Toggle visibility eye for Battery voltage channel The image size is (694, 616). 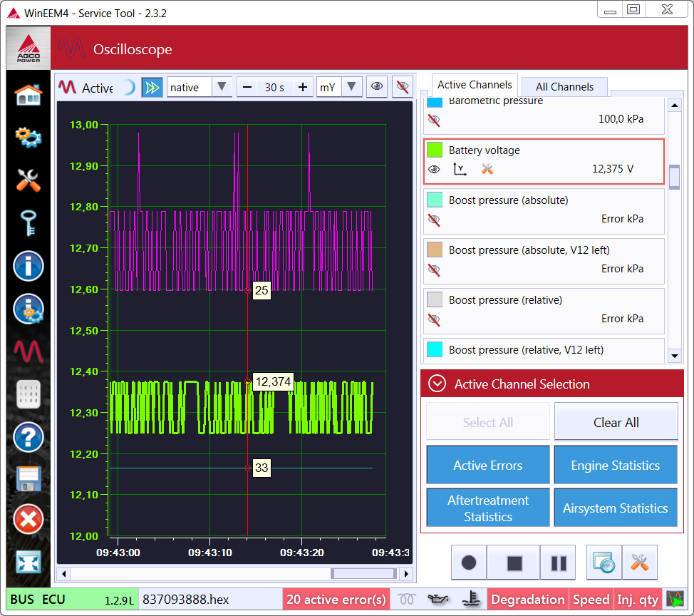(x=434, y=169)
